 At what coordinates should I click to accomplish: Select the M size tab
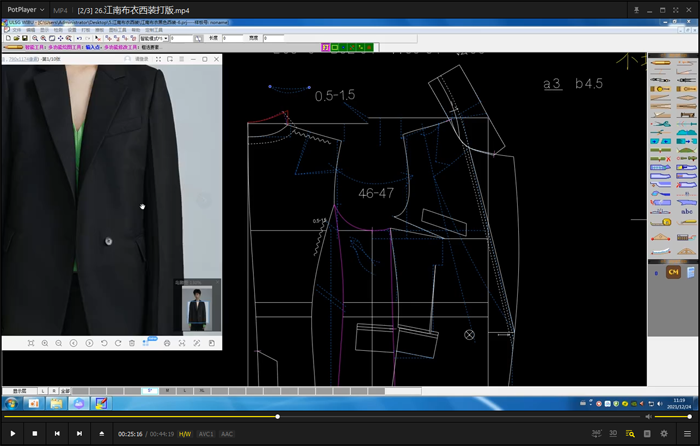[167, 391]
